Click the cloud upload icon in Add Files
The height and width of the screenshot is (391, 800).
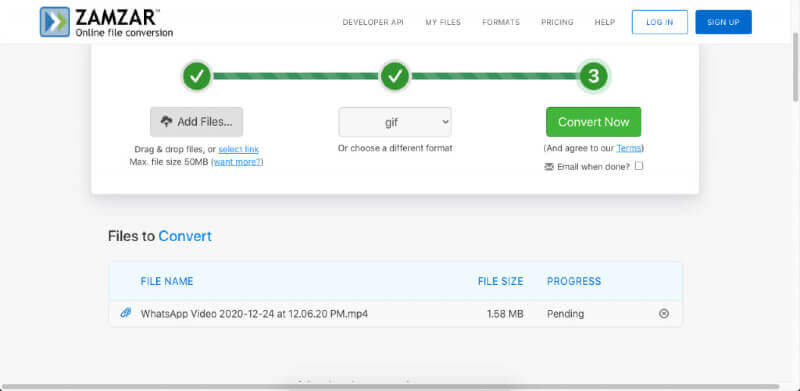(x=166, y=121)
